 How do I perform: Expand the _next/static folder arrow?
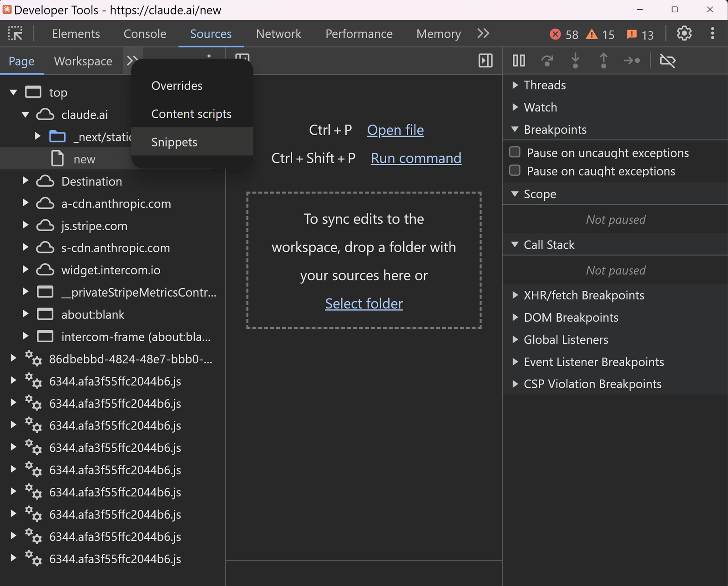(38, 136)
